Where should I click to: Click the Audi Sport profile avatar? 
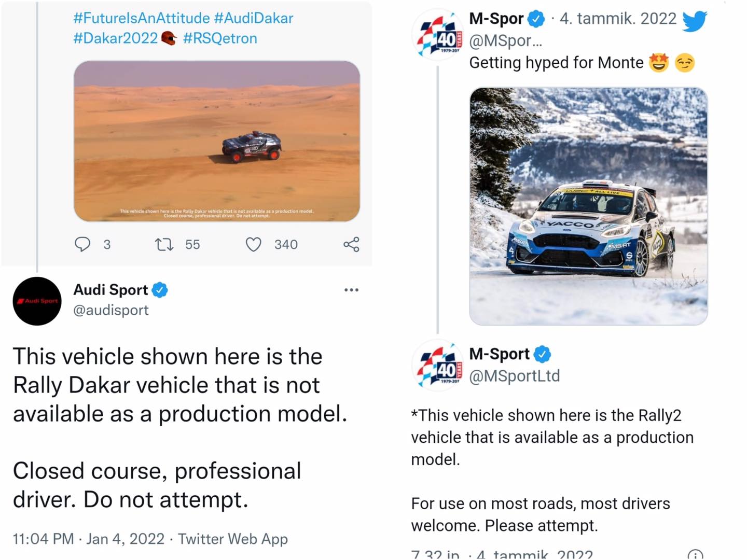[x=37, y=301]
